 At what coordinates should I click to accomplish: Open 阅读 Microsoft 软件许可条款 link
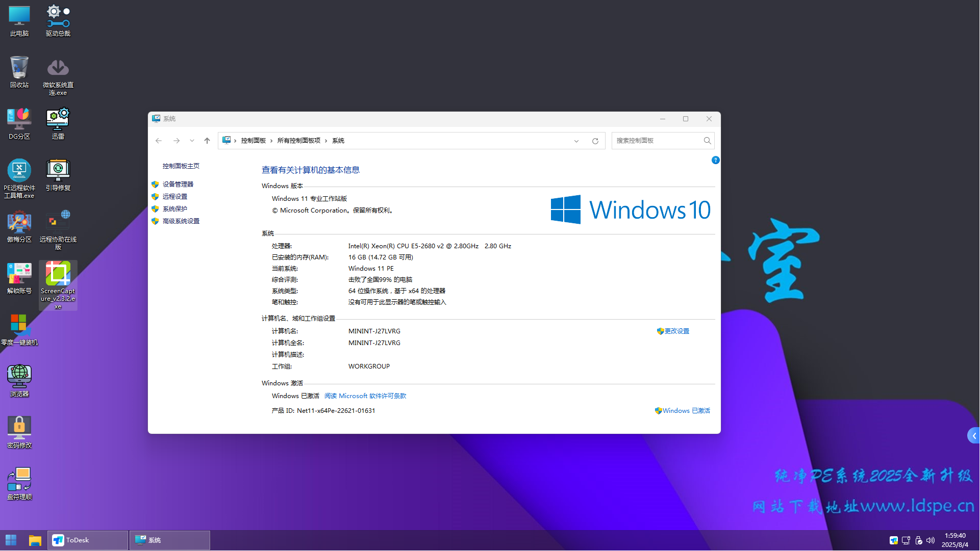(365, 396)
